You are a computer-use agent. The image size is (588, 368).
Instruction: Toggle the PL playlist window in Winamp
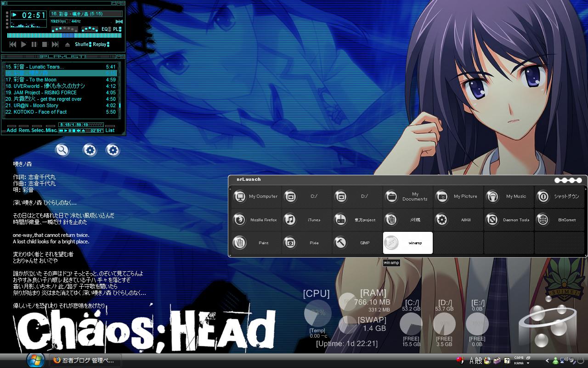(117, 29)
